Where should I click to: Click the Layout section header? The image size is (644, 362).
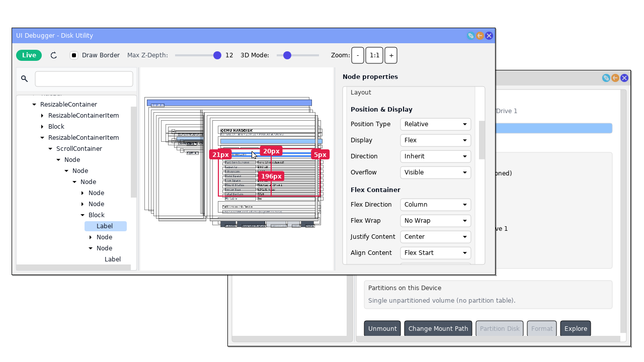coord(361,93)
